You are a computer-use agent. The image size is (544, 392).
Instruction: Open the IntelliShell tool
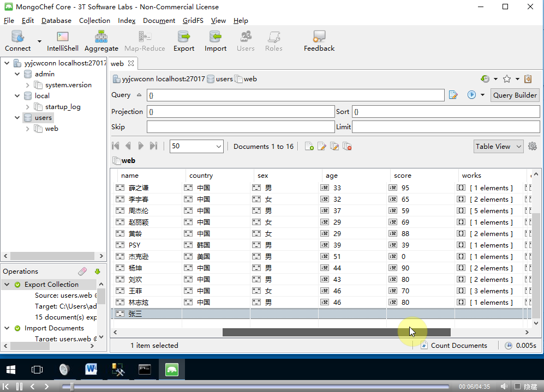[63, 41]
